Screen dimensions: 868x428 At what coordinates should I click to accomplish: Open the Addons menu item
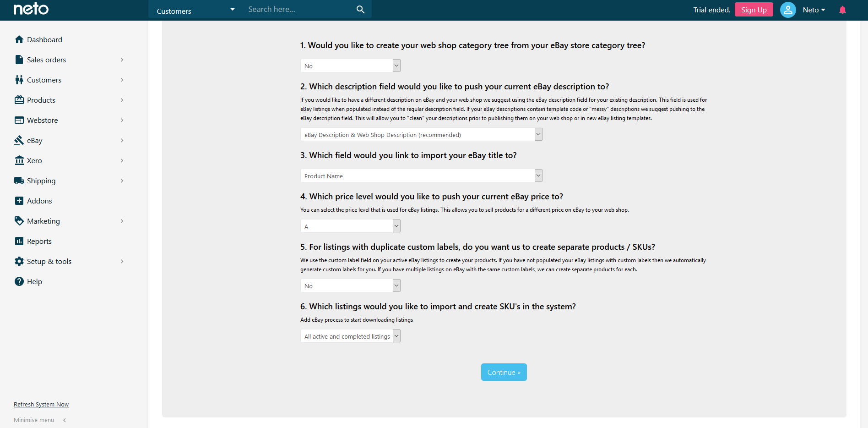[x=70, y=201]
